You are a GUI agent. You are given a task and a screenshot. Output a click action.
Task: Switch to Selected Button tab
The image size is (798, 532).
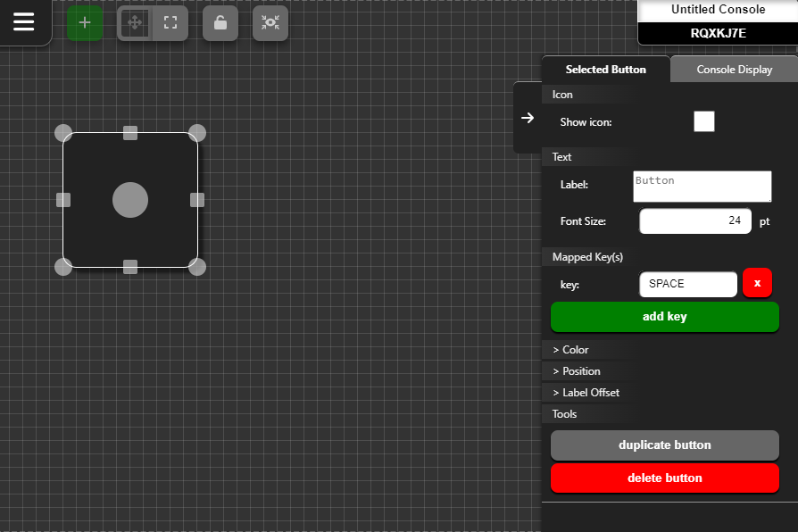point(605,70)
